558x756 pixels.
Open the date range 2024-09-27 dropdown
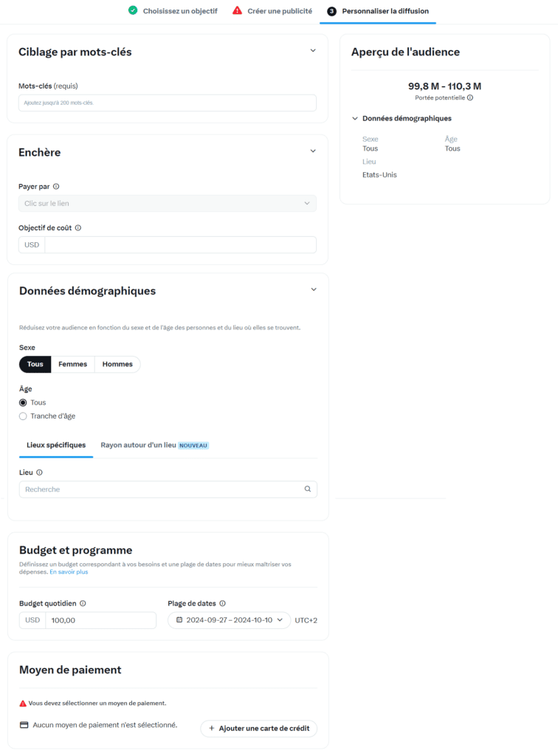[x=229, y=620]
